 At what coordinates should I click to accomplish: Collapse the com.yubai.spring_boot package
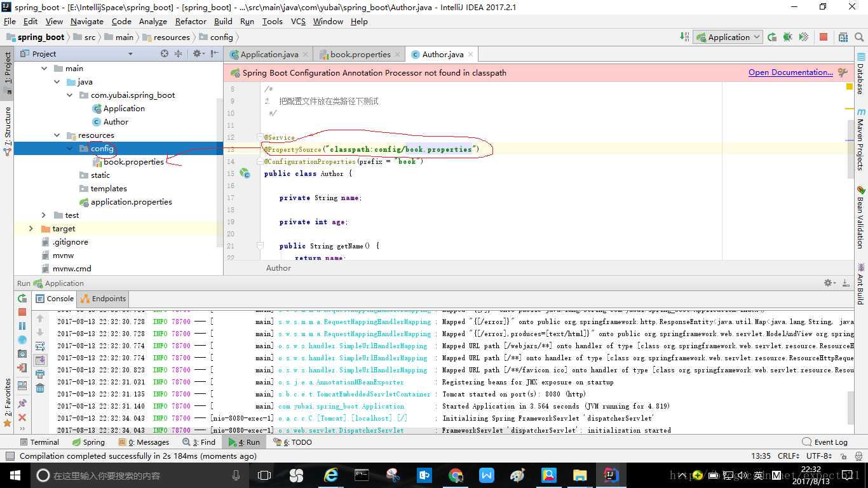[x=70, y=95]
